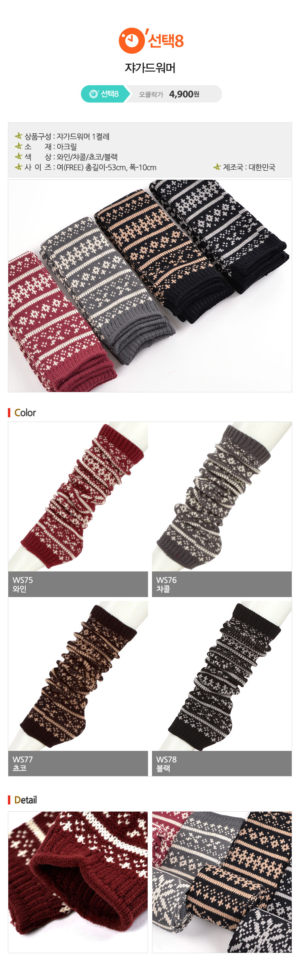300x980 pixels.
Task: Select the WS78 블랙 leg warmer image
Action: [222, 676]
